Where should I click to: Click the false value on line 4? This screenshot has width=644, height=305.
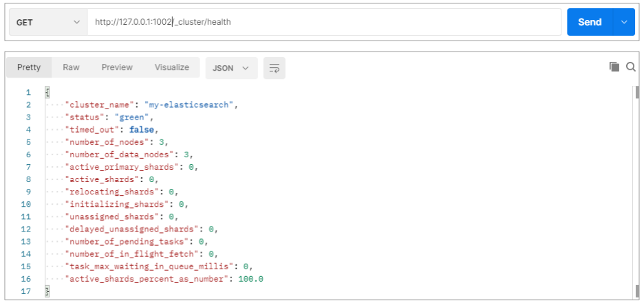click(141, 130)
